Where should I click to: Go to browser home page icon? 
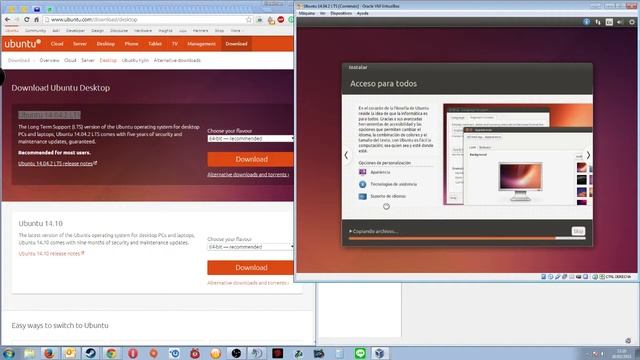[36, 20]
